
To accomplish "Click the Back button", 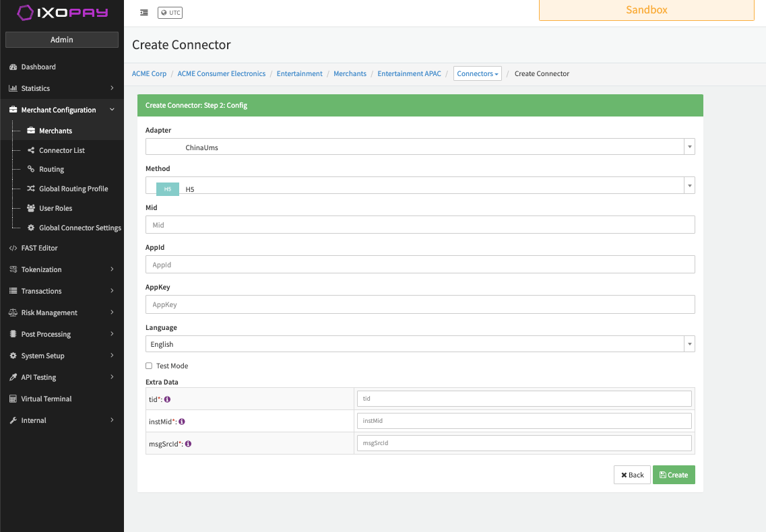I will point(632,475).
